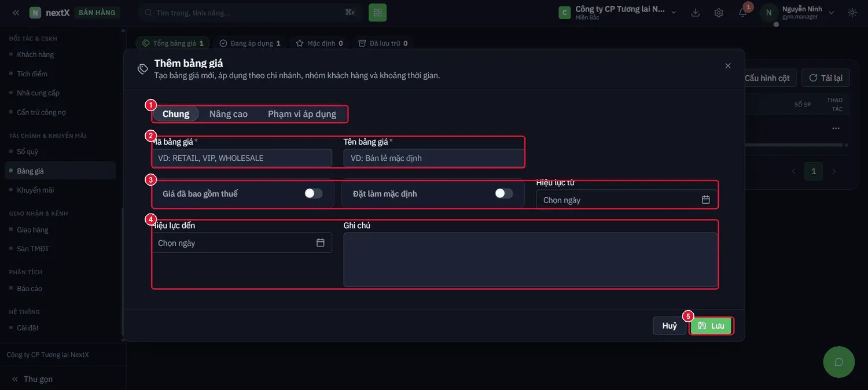Screen dimensions: 868x390
Task: Toggle Đặt làm mặc định switch
Action: click(504, 193)
